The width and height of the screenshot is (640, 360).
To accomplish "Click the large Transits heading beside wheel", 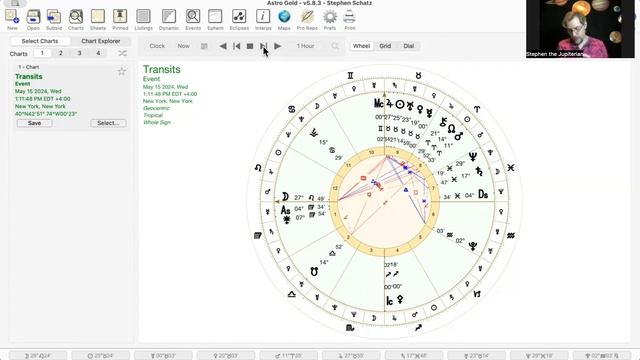I will pyautogui.click(x=162, y=69).
